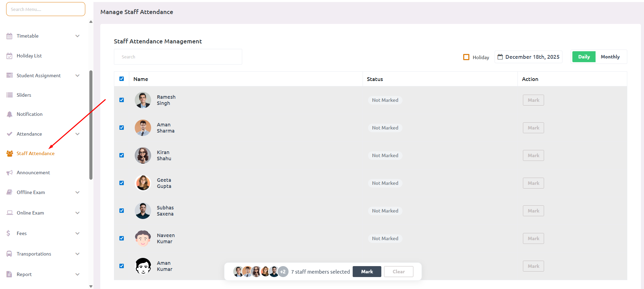Screen dimensions: 644x289
Task: Clear the selected staff members
Action: click(x=398, y=272)
